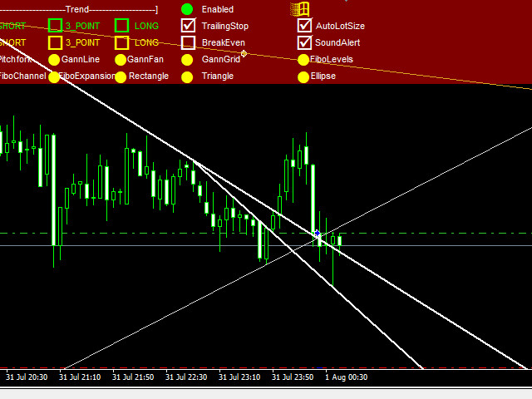Screen dimensions: 532x399
Task: Tick the green LONG checkbox
Action: tap(122, 26)
